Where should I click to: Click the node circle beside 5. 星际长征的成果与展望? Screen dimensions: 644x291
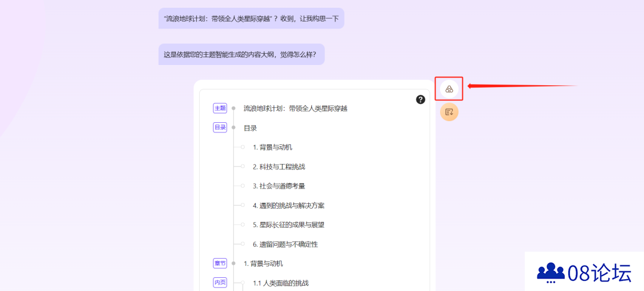[x=243, y=224]
